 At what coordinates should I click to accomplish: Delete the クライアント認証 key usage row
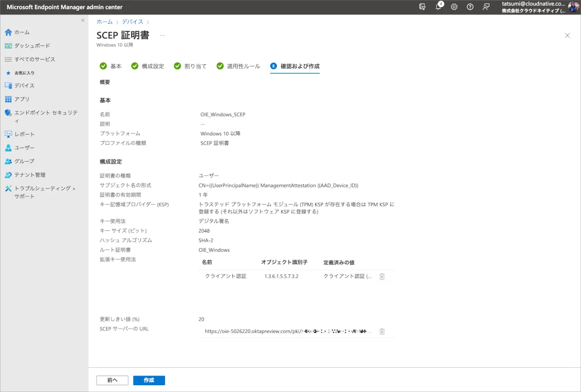pyautogui.click(x=382, y=276)
